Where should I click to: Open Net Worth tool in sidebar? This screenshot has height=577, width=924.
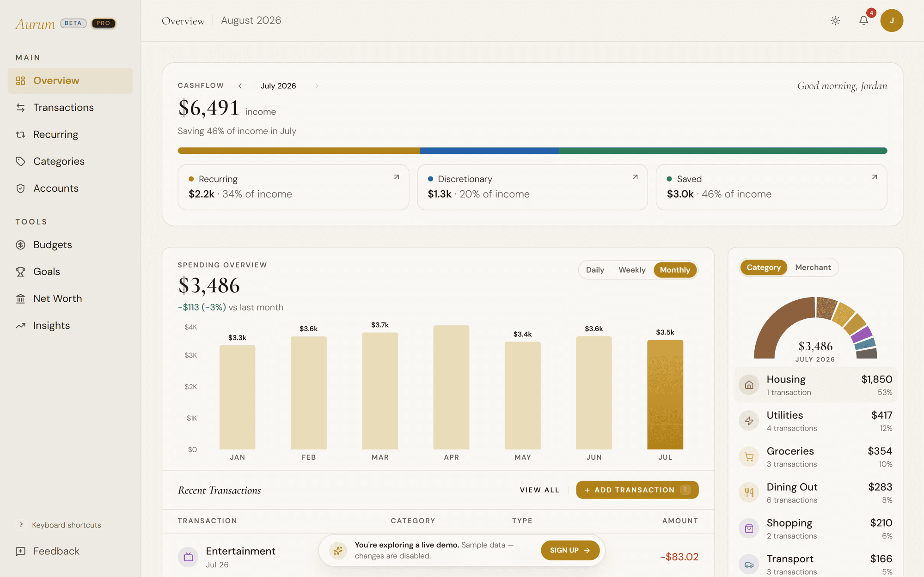[70, 299]
